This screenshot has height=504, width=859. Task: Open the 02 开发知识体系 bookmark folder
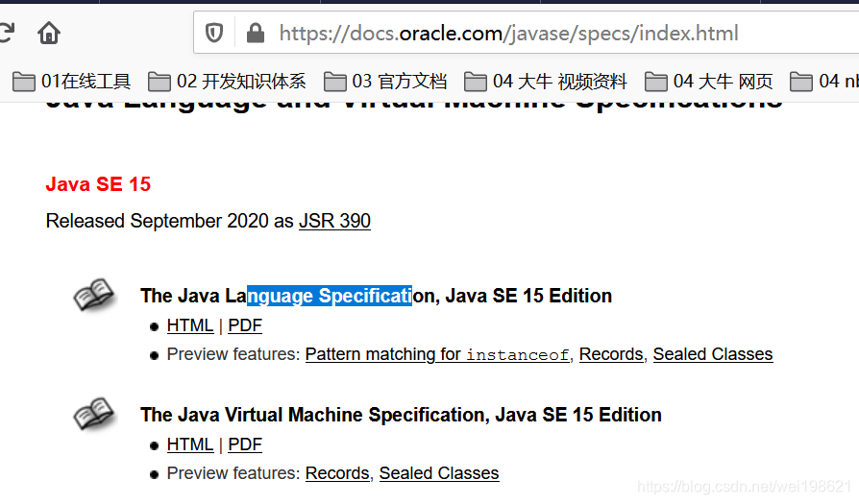point(227,82)
